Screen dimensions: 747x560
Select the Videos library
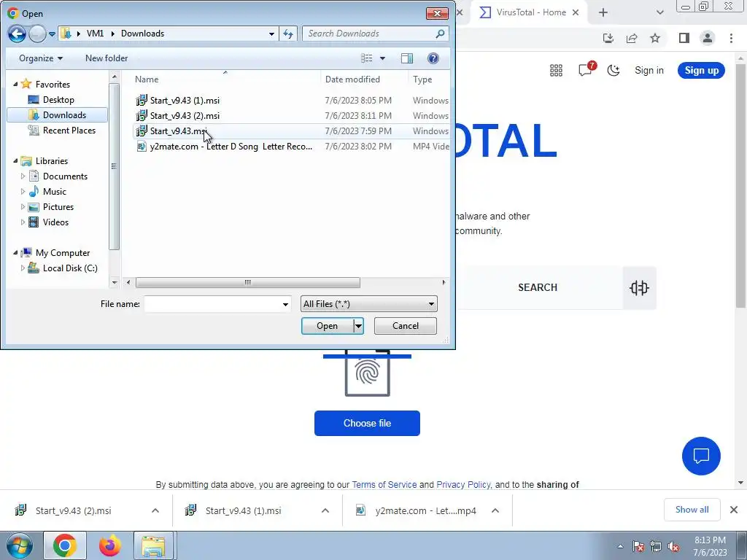pyautogui.click(x=55, y=222)
